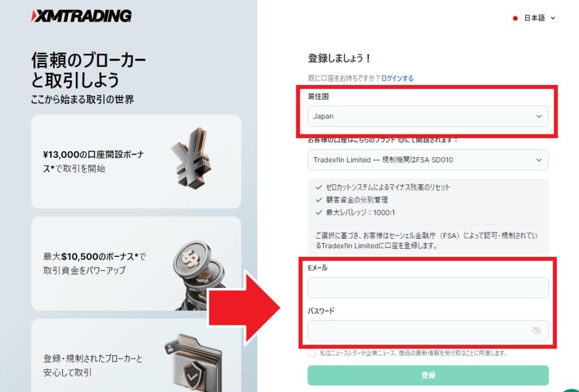Select the 最大$10,500のボーナス card

click(136, 264)
